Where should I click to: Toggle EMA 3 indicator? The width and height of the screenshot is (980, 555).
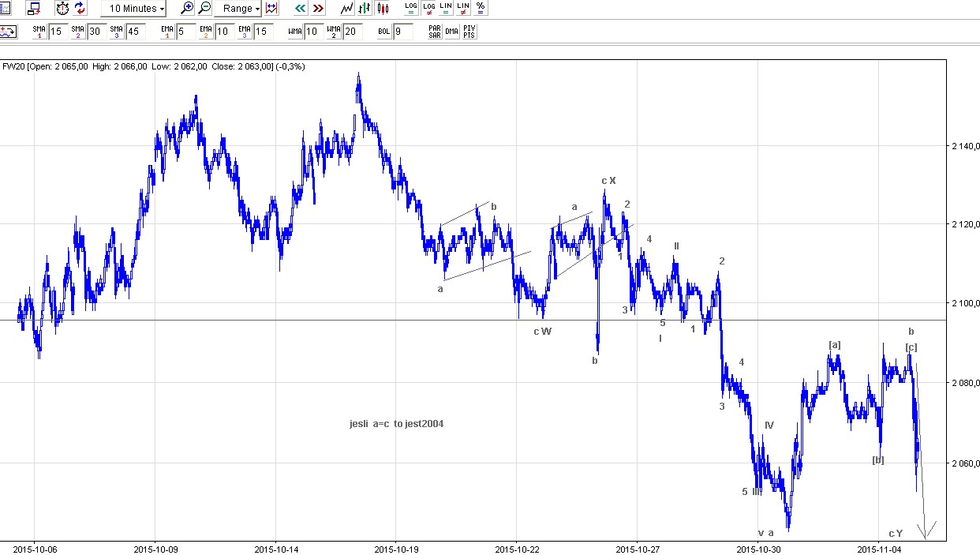[245, 32]
